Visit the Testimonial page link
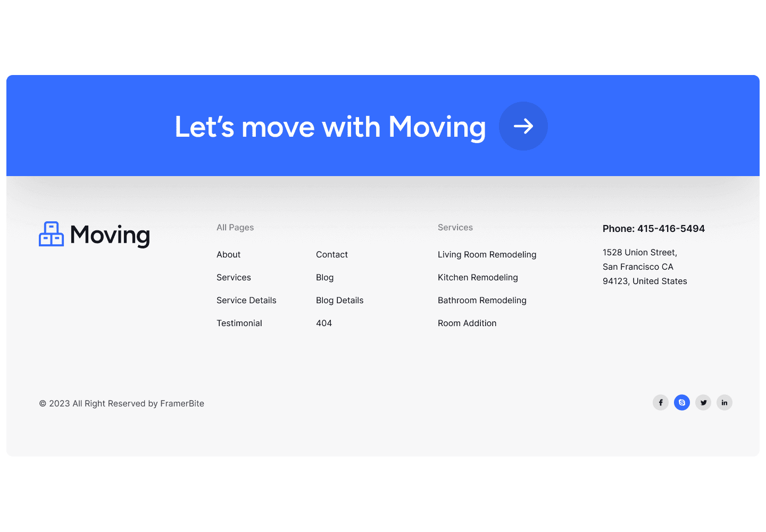 239,323
